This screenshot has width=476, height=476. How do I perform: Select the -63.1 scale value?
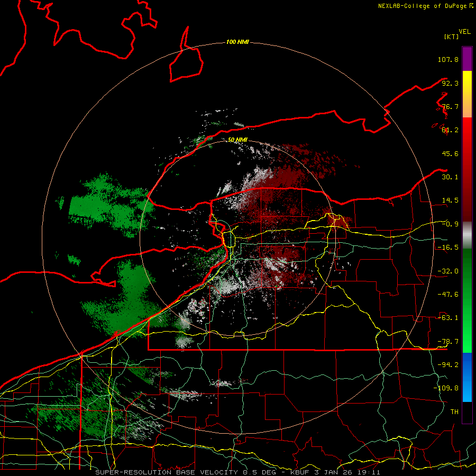pyautogui.click(x=448, y=318)
